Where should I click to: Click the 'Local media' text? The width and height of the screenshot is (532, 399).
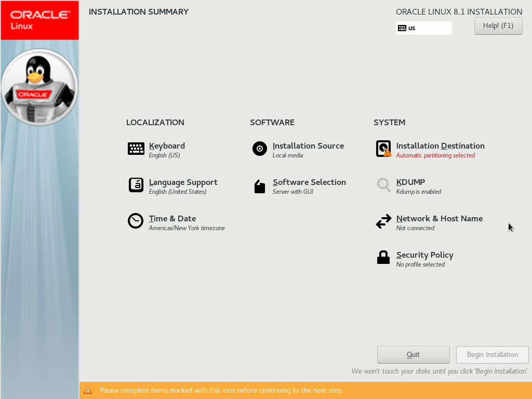[288, 155]
